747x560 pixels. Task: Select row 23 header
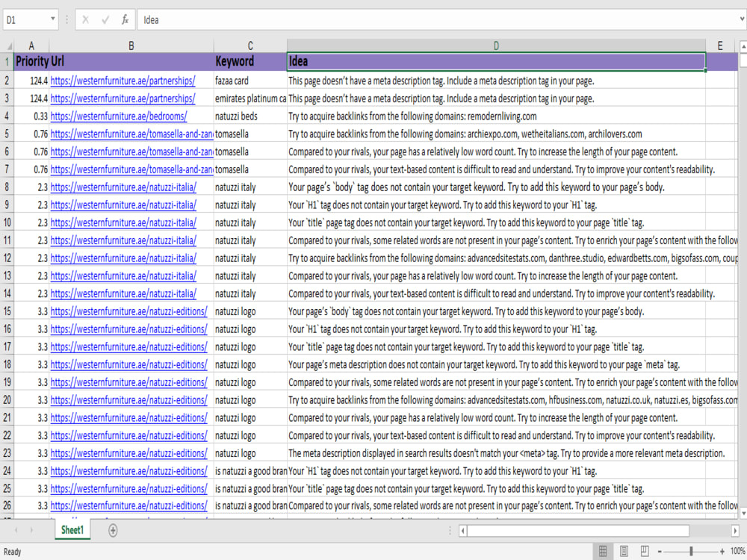click(7, 453)
